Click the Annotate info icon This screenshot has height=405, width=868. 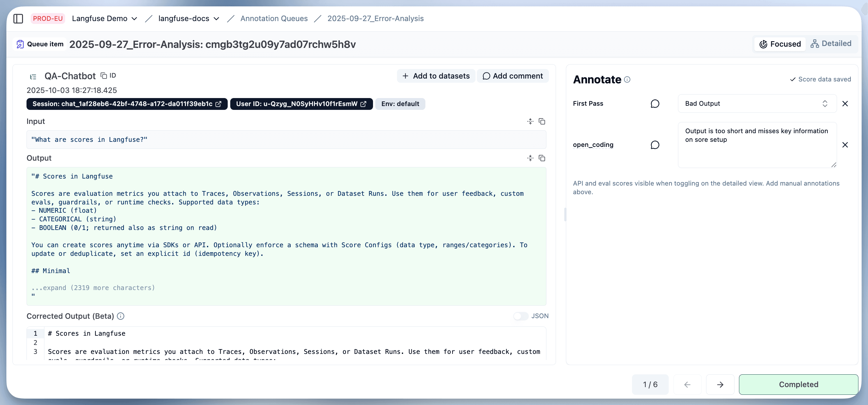coord(627,80)
